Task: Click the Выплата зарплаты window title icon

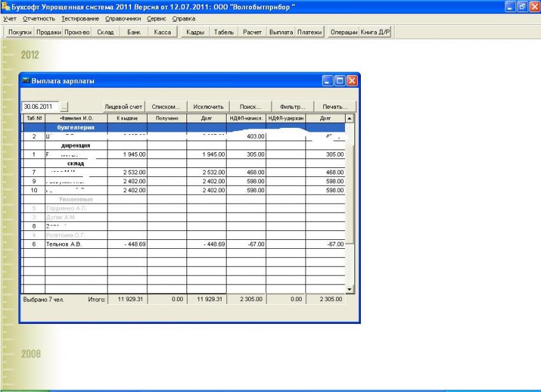Action: (x=26, y=81)
